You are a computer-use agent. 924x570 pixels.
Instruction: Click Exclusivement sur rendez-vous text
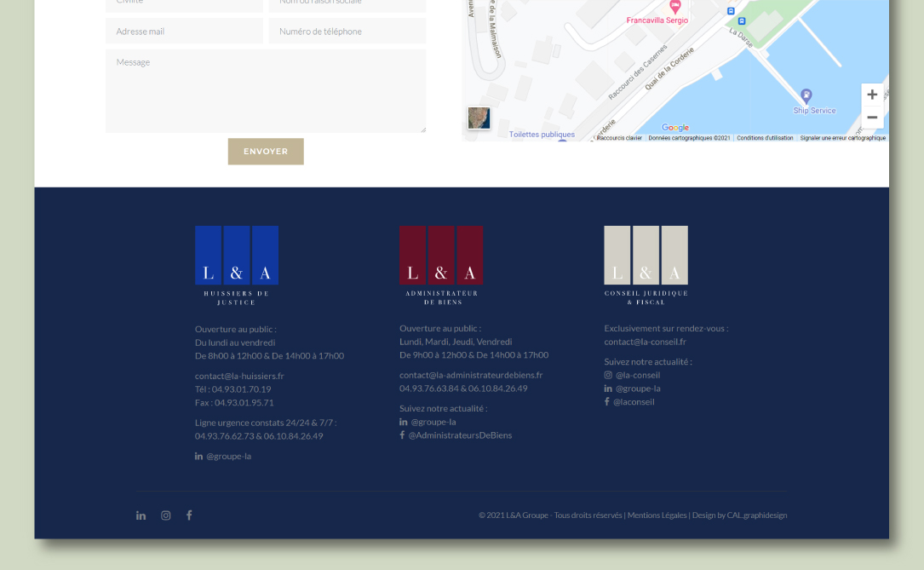tap(666, 328)
